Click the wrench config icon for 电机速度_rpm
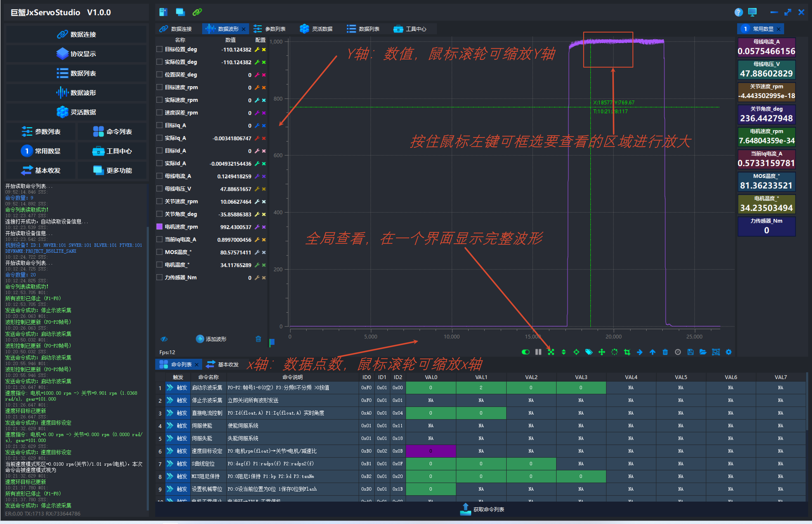 [x=257, y=227]
